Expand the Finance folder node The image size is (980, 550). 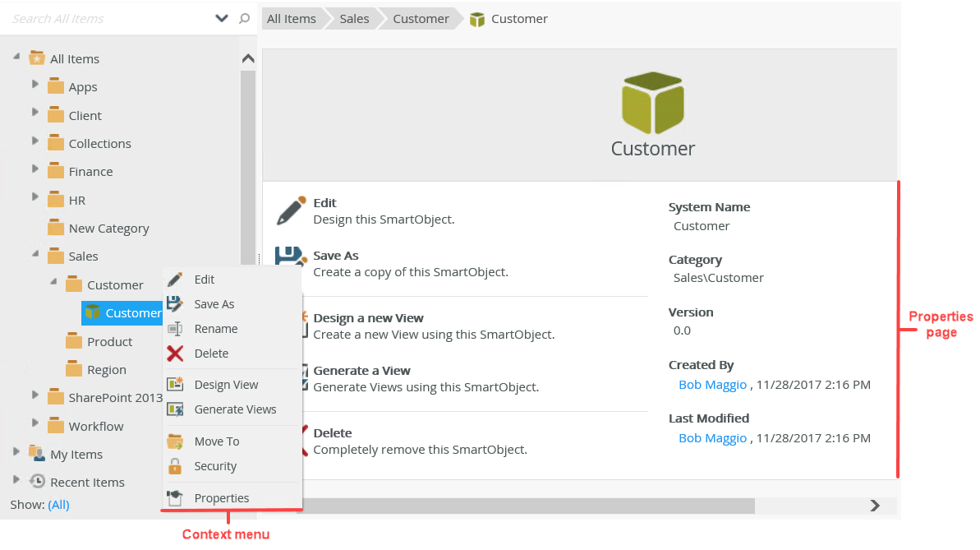pos(35,169)
